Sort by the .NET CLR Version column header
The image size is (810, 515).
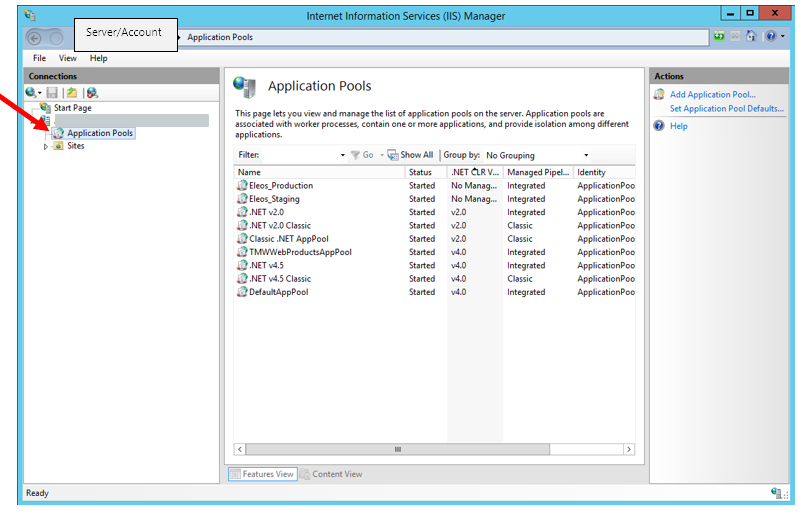pos(475,173)
